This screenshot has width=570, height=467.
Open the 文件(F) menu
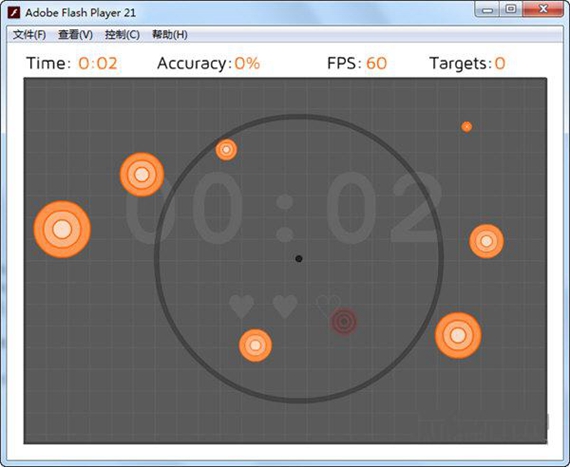point(29,35)
